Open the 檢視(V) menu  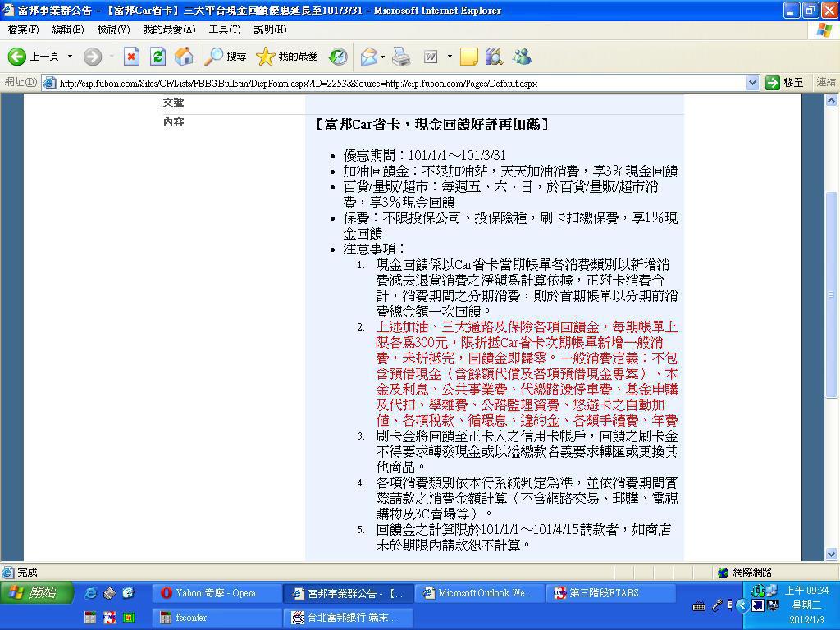tap(113, 30)
